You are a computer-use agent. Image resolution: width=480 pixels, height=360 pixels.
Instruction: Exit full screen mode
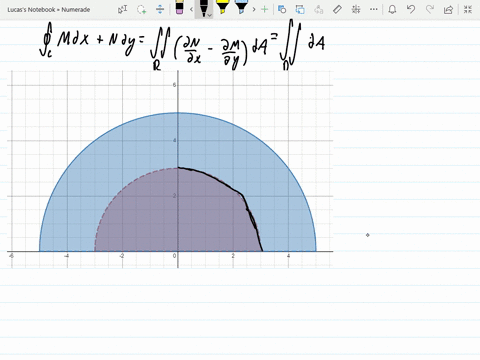coord(468,9)
